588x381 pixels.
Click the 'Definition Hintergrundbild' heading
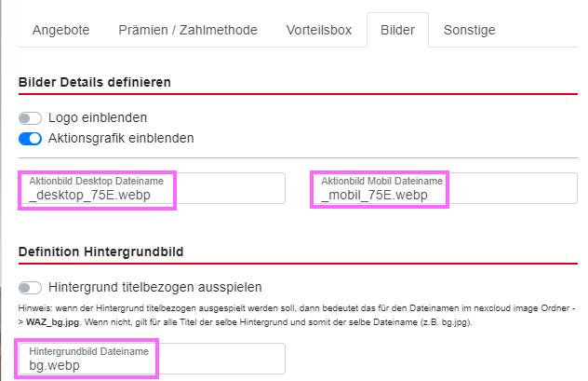pyautogui.click(x=100, y=251)
